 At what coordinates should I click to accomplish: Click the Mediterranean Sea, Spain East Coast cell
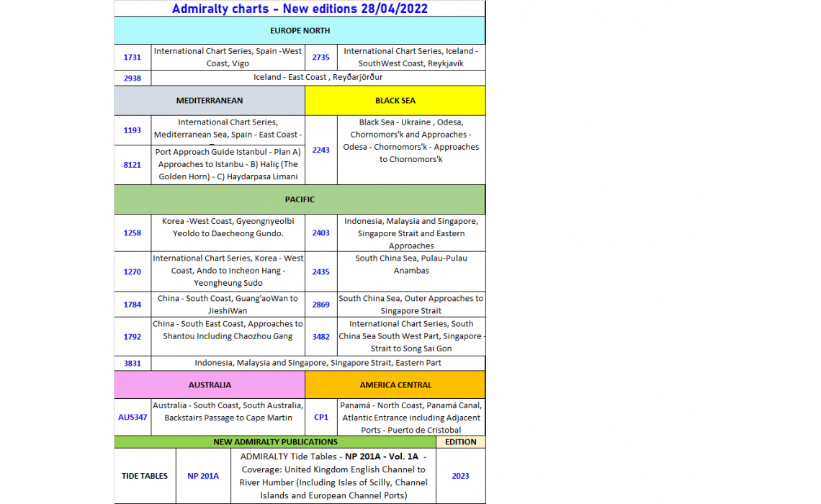[x=228, y=130]
